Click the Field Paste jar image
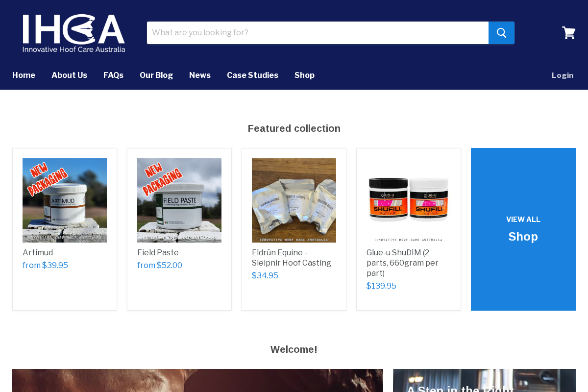Screen dimensions: 588x392 179,200
